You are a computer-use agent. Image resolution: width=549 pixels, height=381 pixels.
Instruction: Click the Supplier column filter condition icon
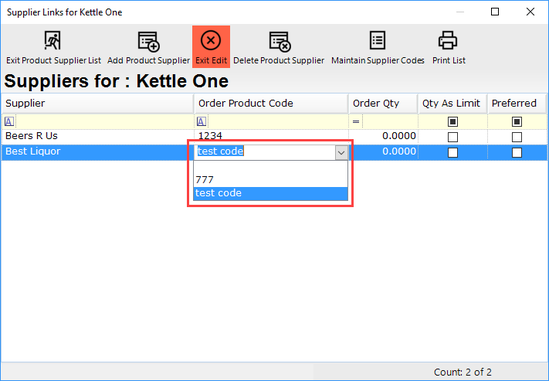tap(9, 122)
